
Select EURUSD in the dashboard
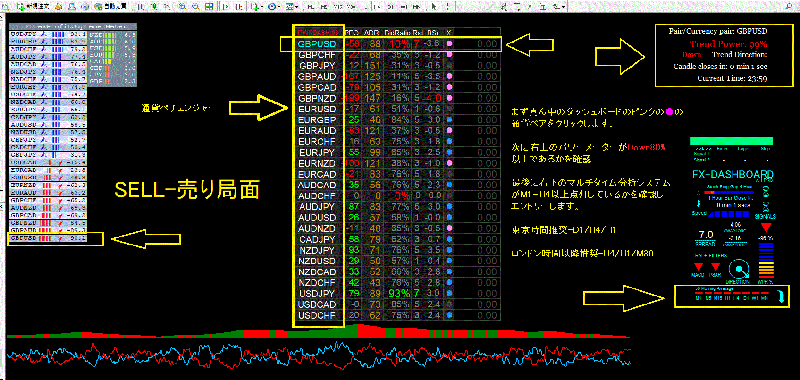point(317,109)
